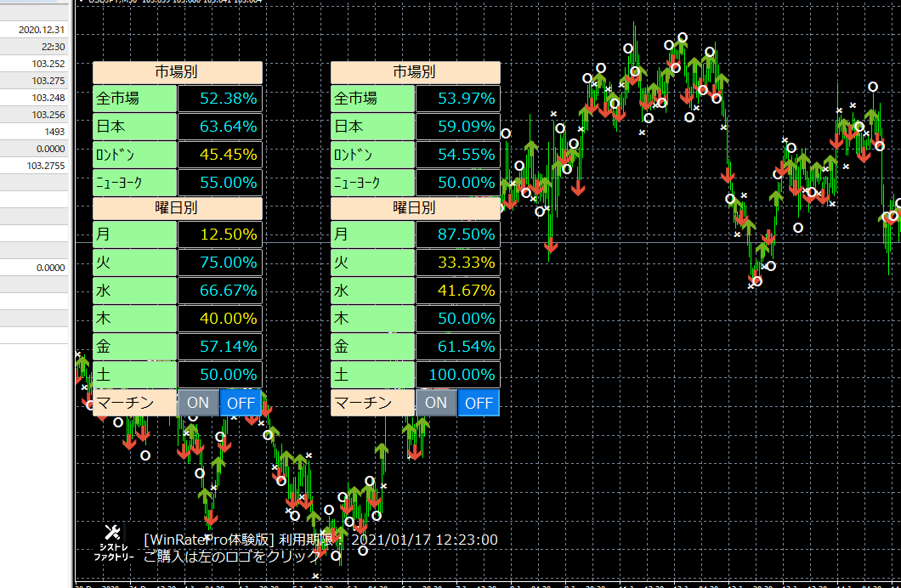Image resolution: width=901 pixels, height=588 pixels.
Task: Click 2020.12.31 date in data window
Action: 42,30
